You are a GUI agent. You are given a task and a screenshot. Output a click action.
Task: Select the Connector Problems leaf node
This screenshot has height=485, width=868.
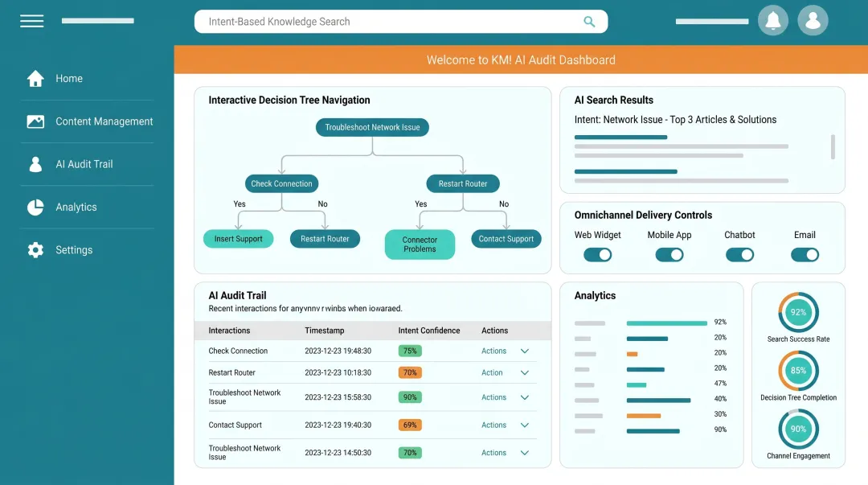coord(420,245)
